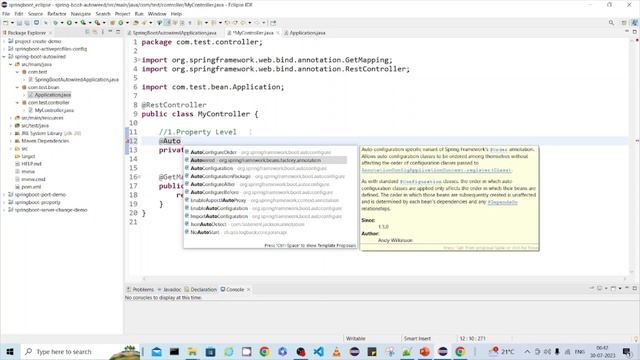
Task: Open File Explorer from the taskbar
Action: (192, 351)
